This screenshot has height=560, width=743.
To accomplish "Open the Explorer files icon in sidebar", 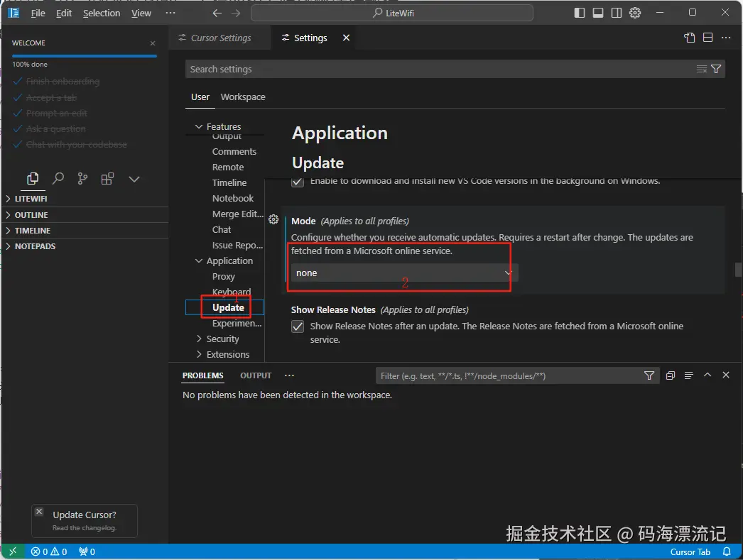I will click(x=33, y=178).
